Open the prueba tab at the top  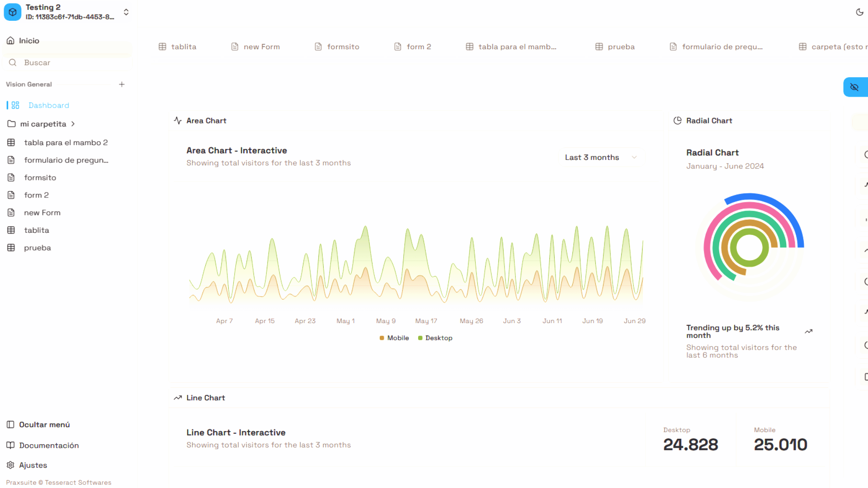[615, 47]
